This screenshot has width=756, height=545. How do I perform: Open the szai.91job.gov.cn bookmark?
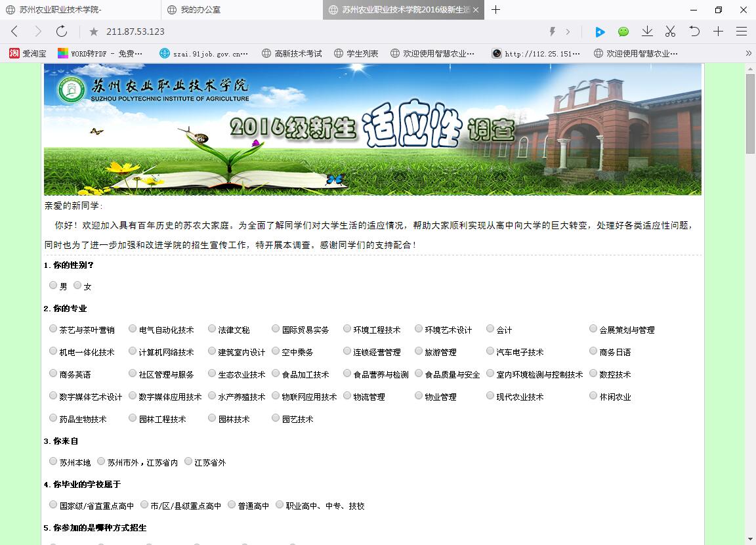coord(204,54)
